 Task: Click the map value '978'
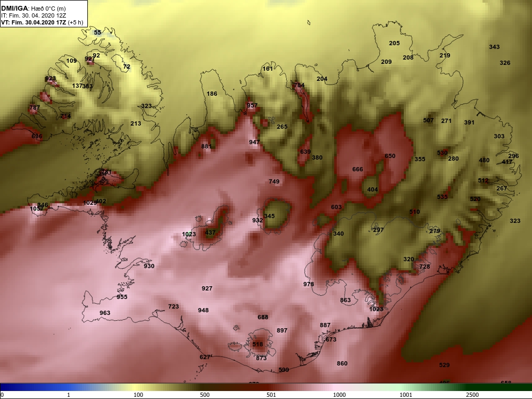[309, 284]
